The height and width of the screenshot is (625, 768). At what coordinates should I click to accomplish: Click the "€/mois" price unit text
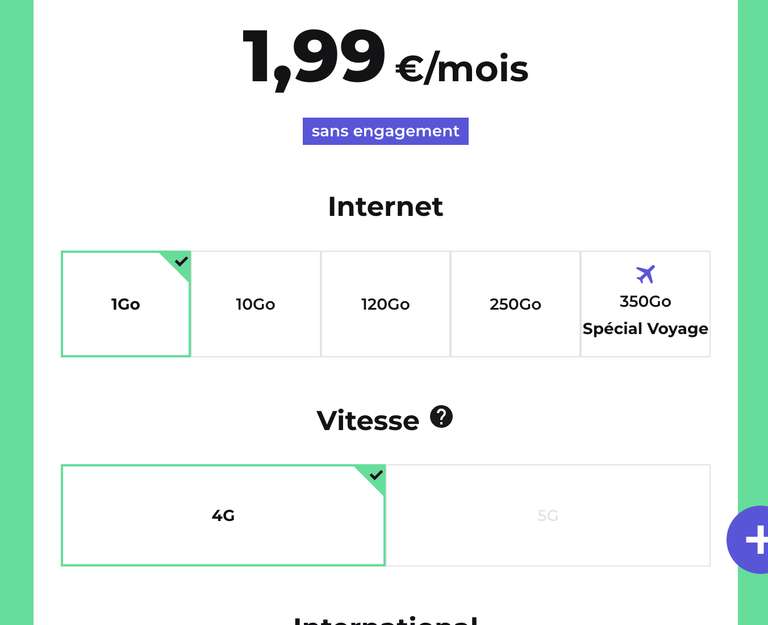click(x=462, y=69)
